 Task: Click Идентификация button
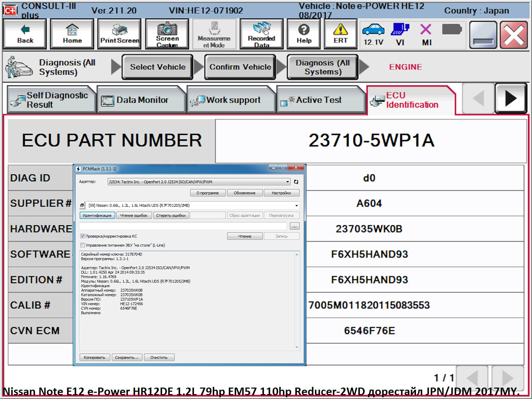click(x=97, y=215)
